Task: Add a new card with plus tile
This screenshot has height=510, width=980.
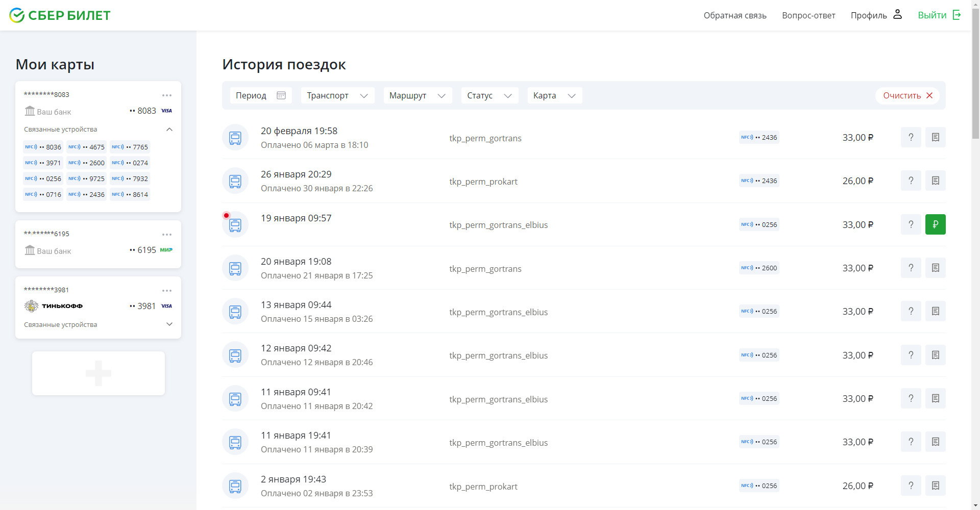Action: tap(99, 373)
